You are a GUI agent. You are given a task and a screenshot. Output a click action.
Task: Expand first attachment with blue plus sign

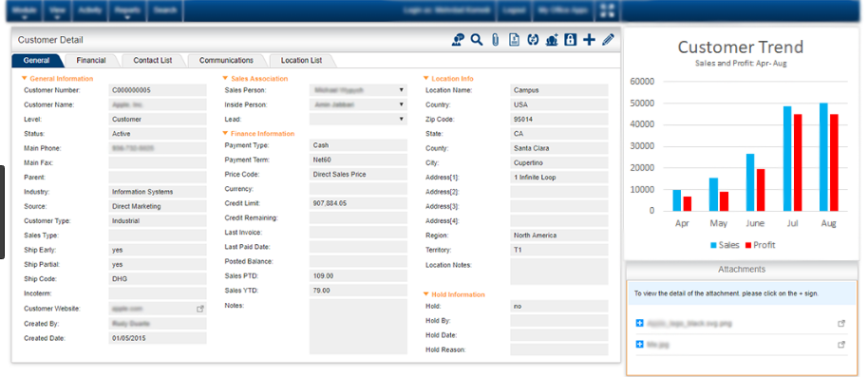click(640, 323)
